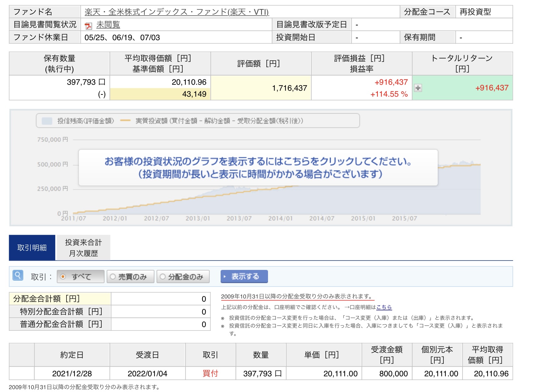
Task: Click the red 買付 transaction cell
Action: coord(210,373)
